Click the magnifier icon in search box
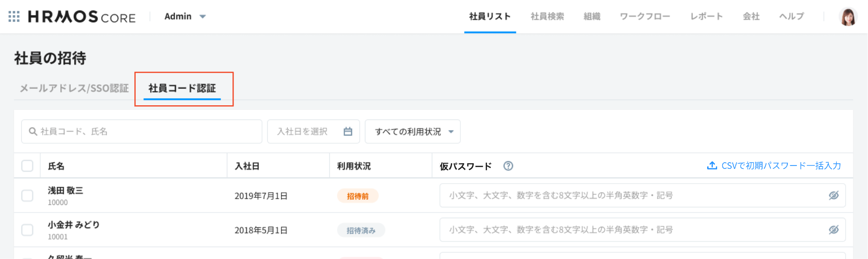The image size is (868, 259). (33, 131)
